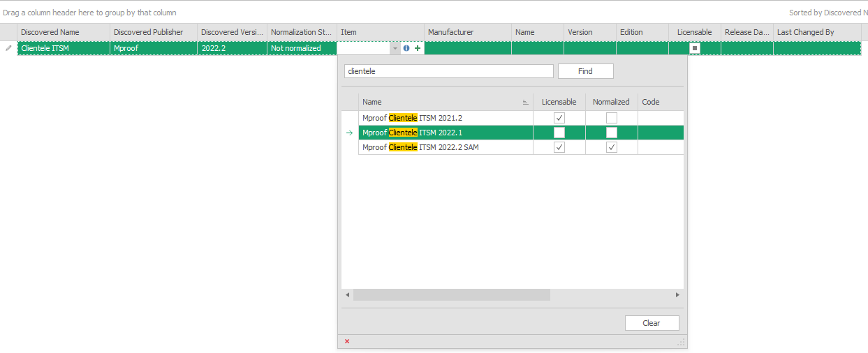Click the sort indicator in Name column header

[x=525, y=102]
